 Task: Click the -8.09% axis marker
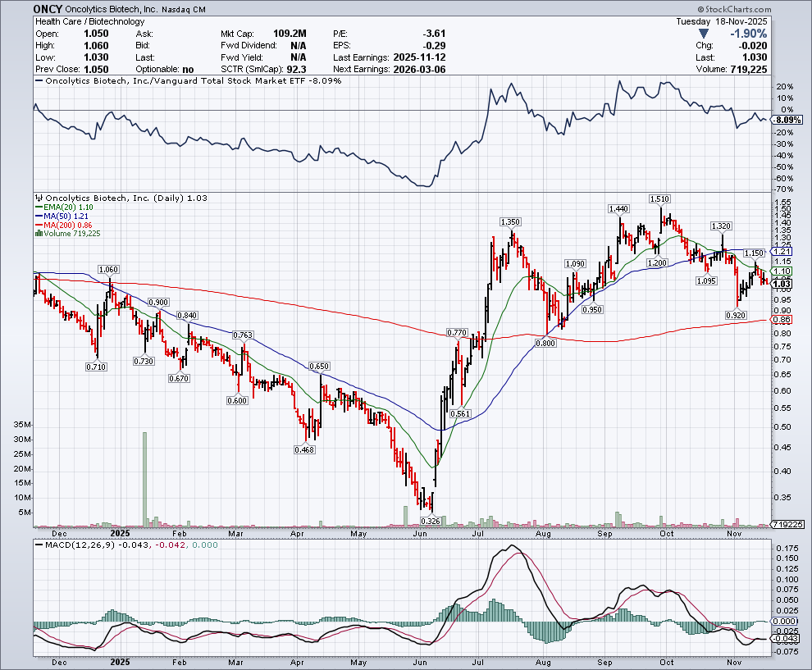coord(787,120)
